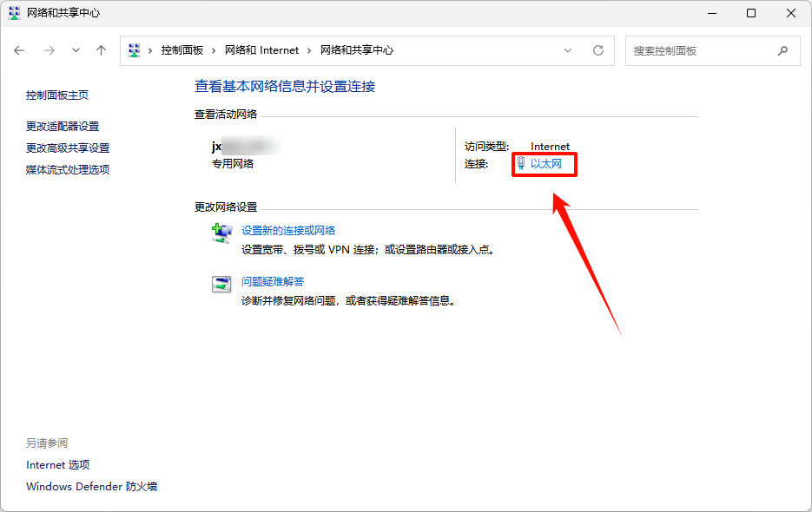Click the new connection setup icon
This screenshot has width=812, height=512.
point(222,233)
